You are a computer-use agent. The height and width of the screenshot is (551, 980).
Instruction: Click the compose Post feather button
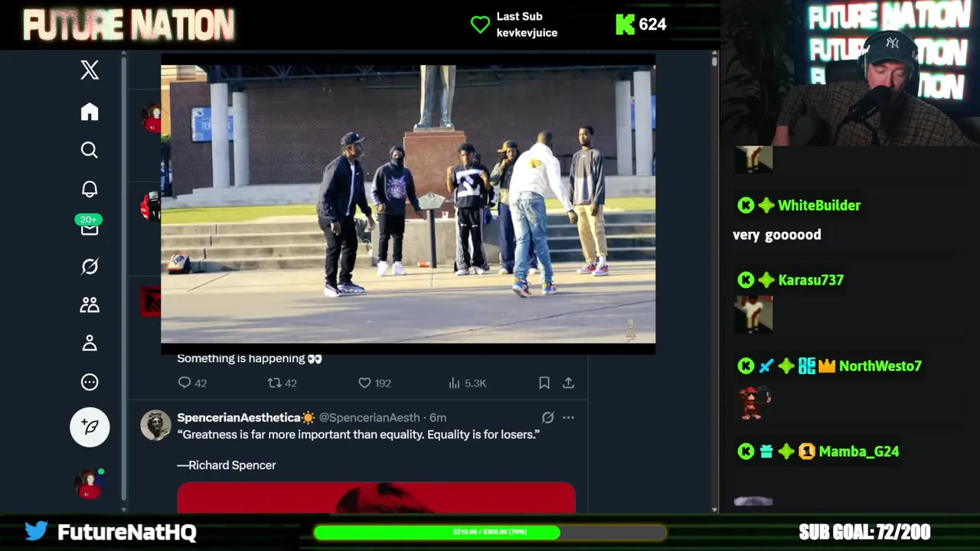click(90, 427)
